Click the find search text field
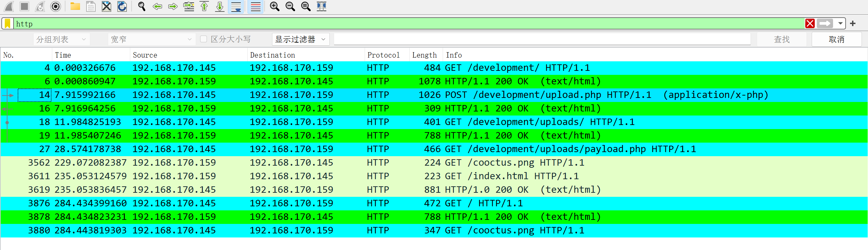868x250 pixels. point(542,39)
